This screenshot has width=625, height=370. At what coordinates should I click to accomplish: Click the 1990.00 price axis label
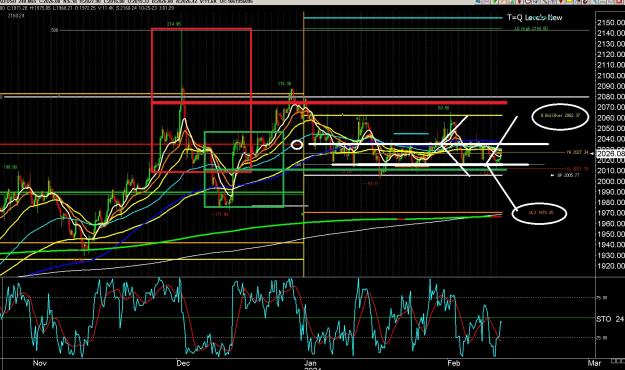[x=611, y=192]
